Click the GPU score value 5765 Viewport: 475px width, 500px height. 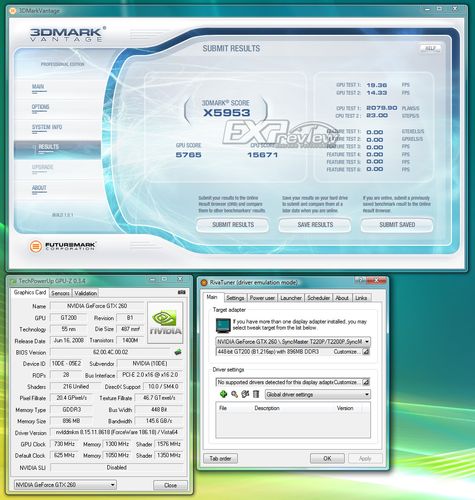(189, 155)
